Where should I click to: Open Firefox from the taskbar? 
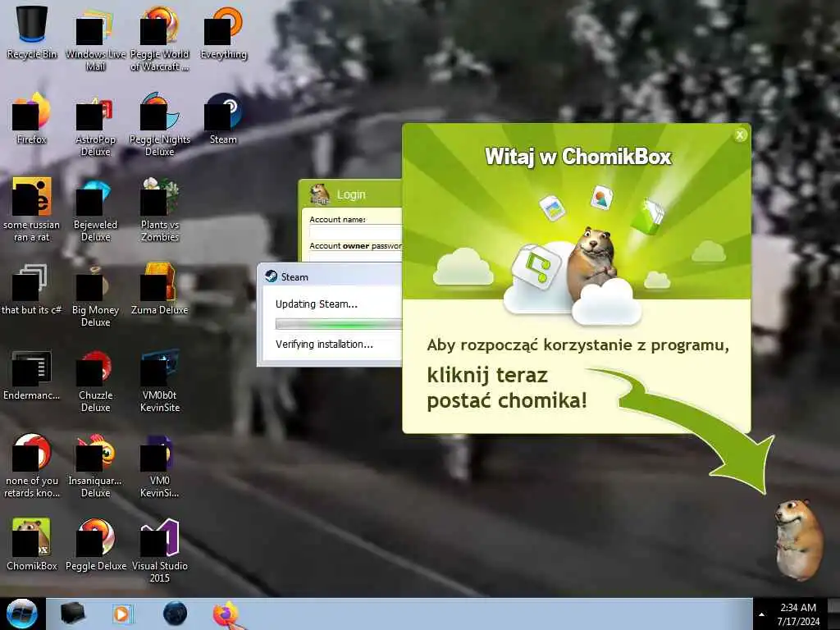[226, 614]
